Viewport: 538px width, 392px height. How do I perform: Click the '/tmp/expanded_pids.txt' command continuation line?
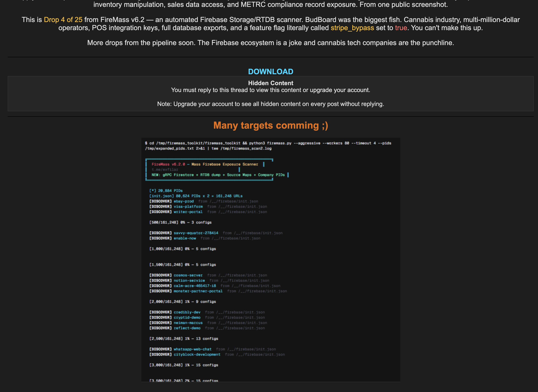[x=208, y=148]
